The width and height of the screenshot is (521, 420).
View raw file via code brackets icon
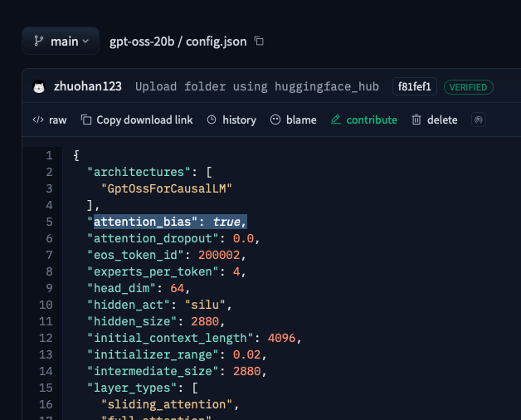[38, 120]
